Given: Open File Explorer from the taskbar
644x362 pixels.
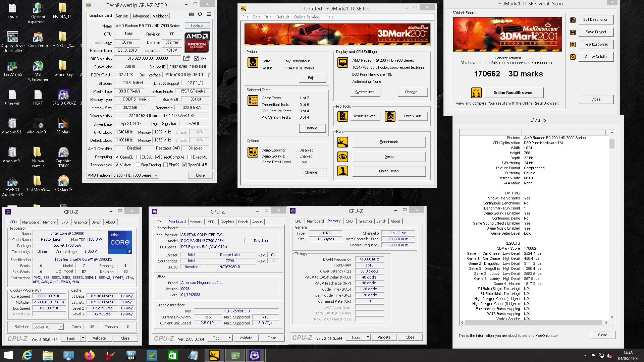Looking at the screenshot, I should (48, 355).
